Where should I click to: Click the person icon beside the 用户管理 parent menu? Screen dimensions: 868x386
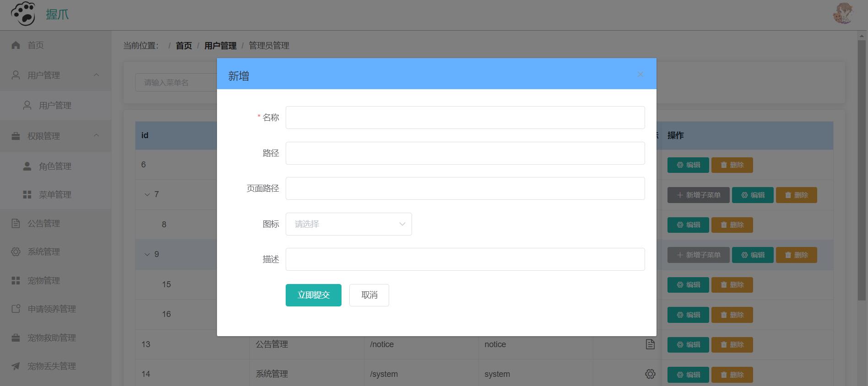click(x=16, y=75)
